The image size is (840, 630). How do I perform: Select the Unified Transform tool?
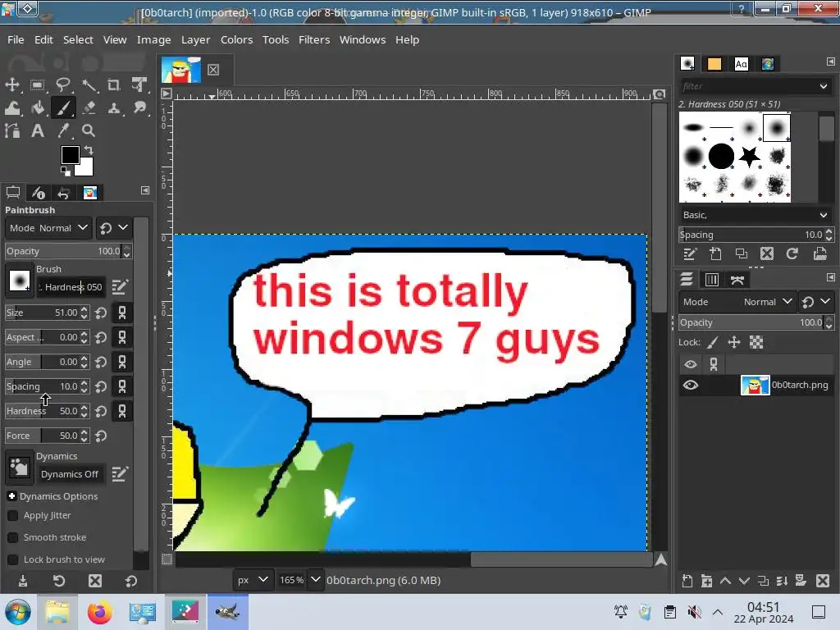(139, 84)
